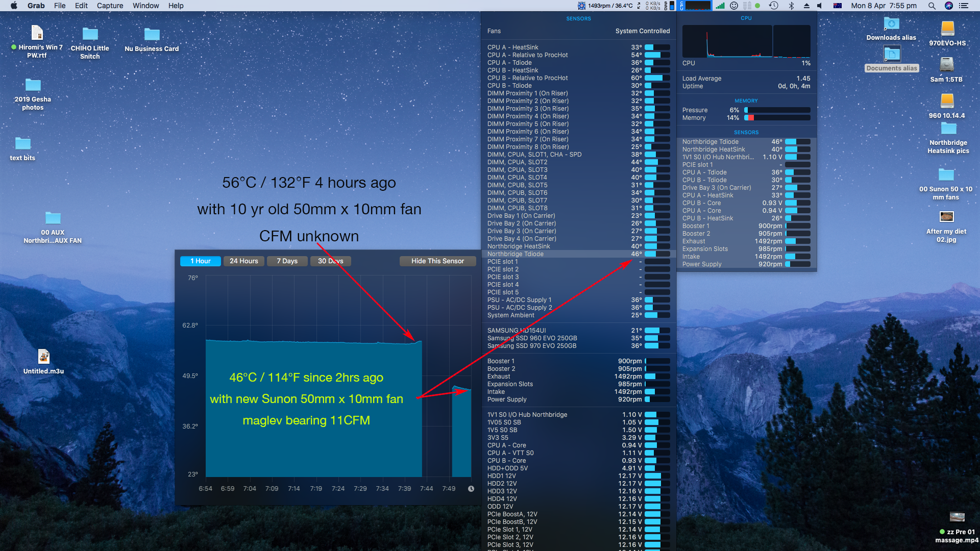Select the 24 Hours time range tab
The height and width of the screenshot is (551, 980).
pyautogui.click(x=243, y=261)
